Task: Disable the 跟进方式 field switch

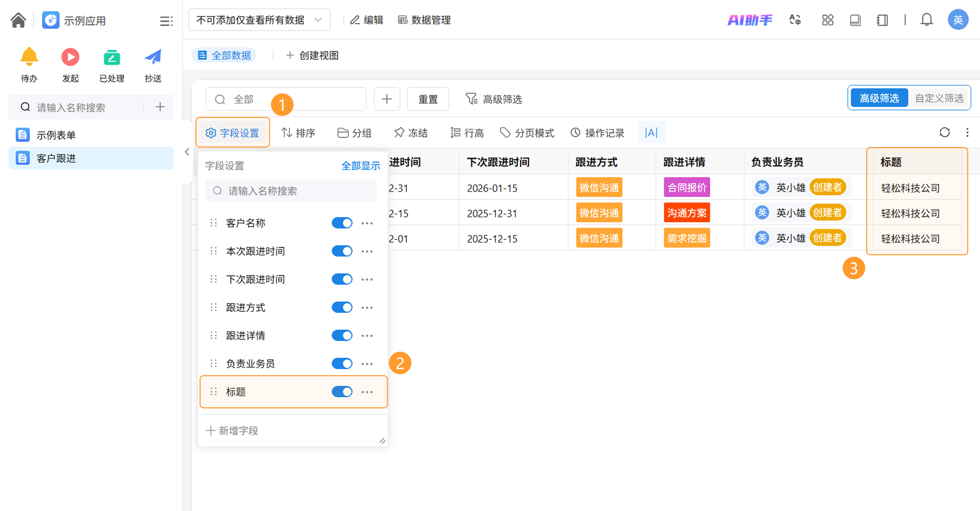Action: pyautogui.click(x=342, y=307)
